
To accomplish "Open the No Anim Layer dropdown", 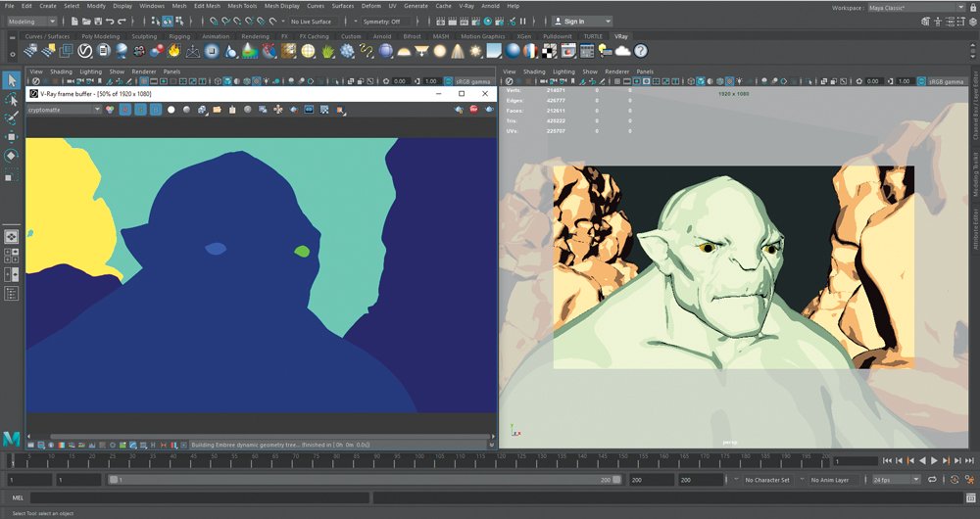I will coord(834,480).
